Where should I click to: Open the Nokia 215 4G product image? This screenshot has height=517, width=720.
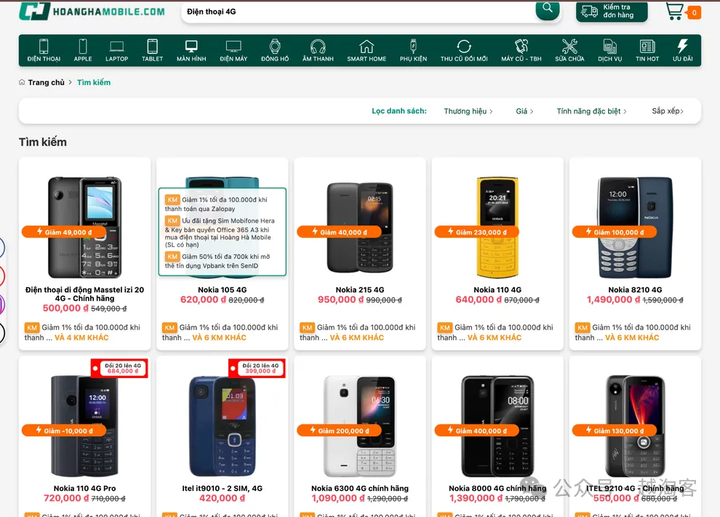(360, 227)
